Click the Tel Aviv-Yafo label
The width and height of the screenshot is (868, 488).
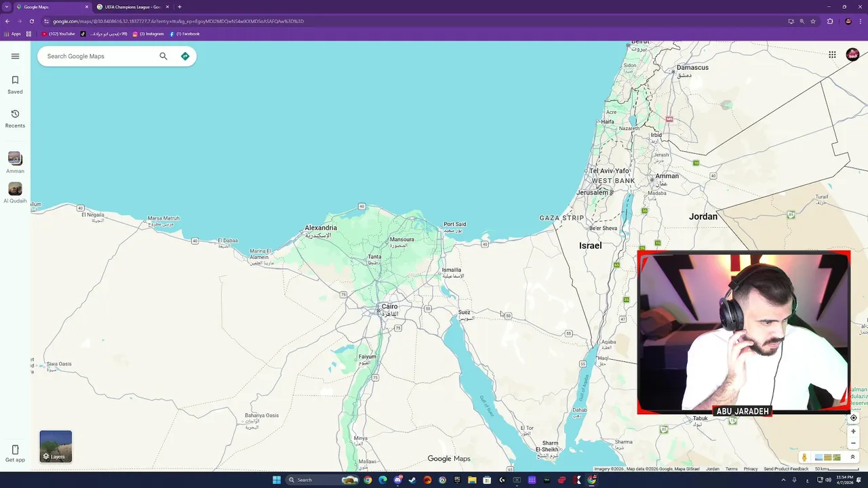coord(610,171)
